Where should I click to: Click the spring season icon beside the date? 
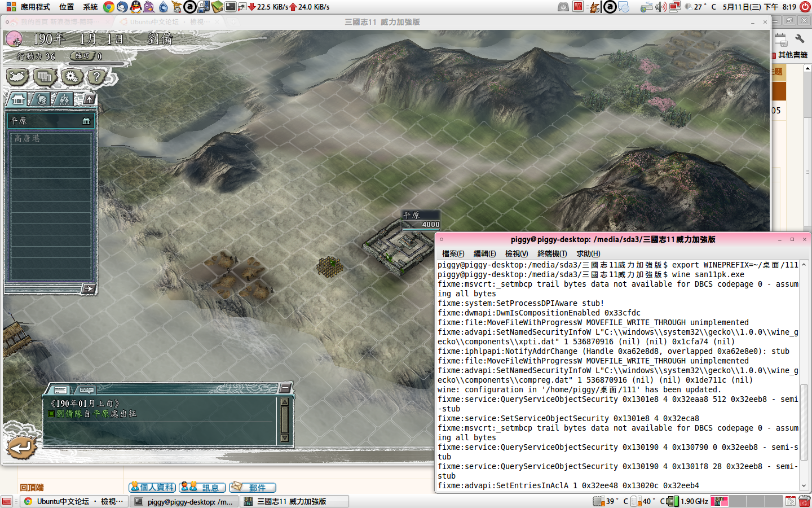(x=14, y=40)
